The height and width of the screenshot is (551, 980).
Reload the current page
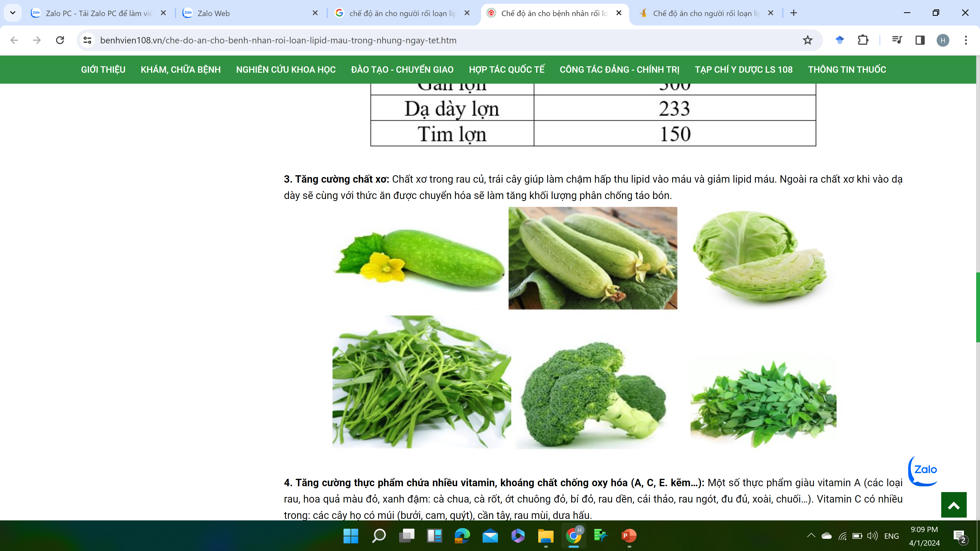(x=60, y=40)
